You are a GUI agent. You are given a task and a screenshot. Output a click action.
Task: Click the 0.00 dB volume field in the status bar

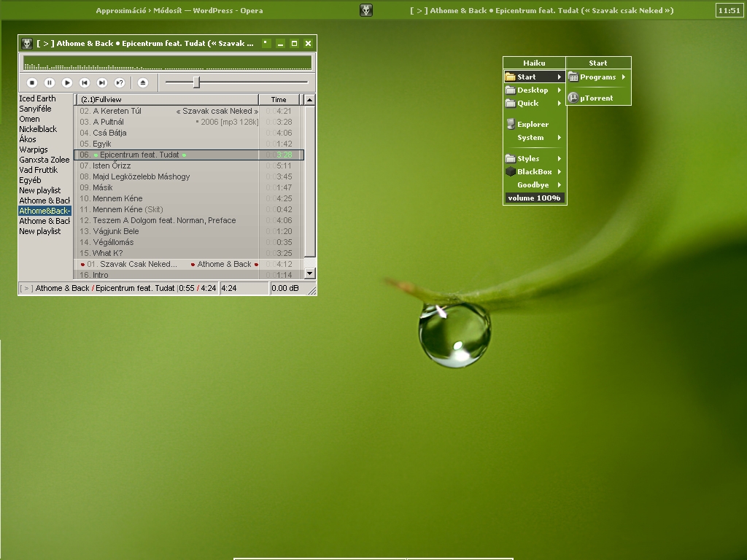tap(293, 288)
